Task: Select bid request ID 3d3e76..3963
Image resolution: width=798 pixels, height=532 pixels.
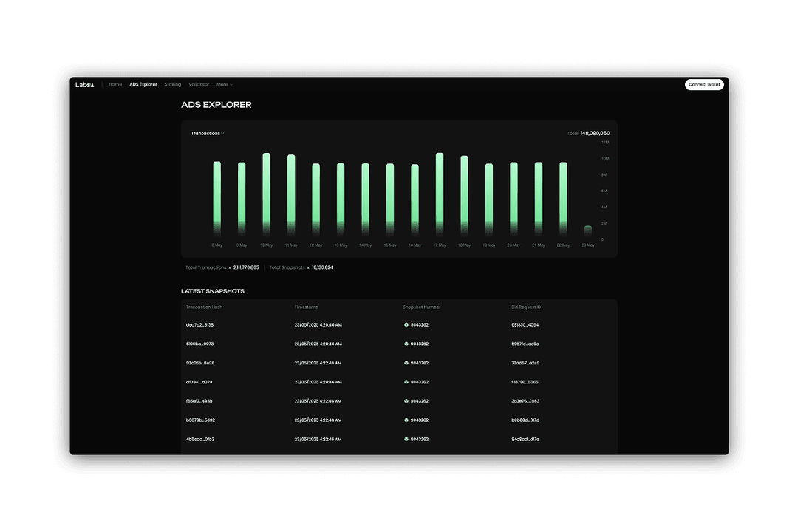Action: [x=526, y=401]
